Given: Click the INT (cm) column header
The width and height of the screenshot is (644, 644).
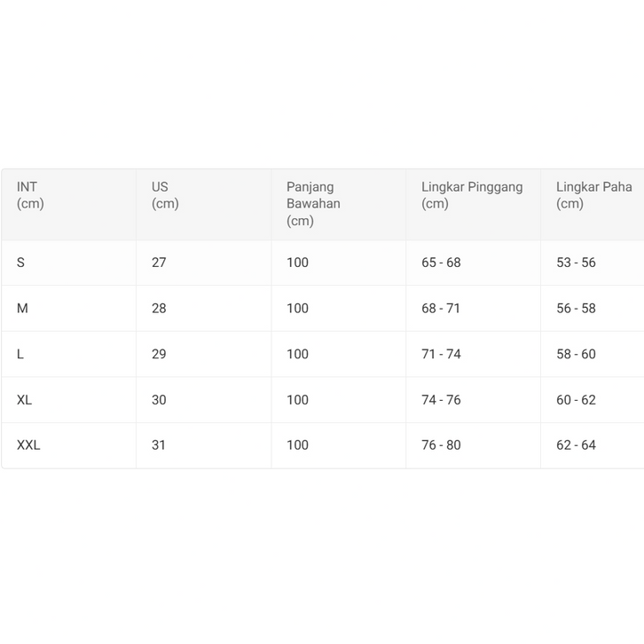Looking at the screenshot, I should tap(30, 195).
